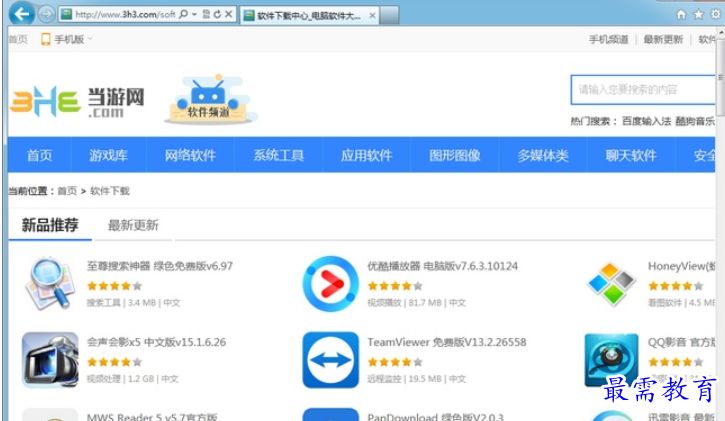Open the QQ影音 官方版 title
This screenshot has height=421, width=725.
tap(682, 342)
